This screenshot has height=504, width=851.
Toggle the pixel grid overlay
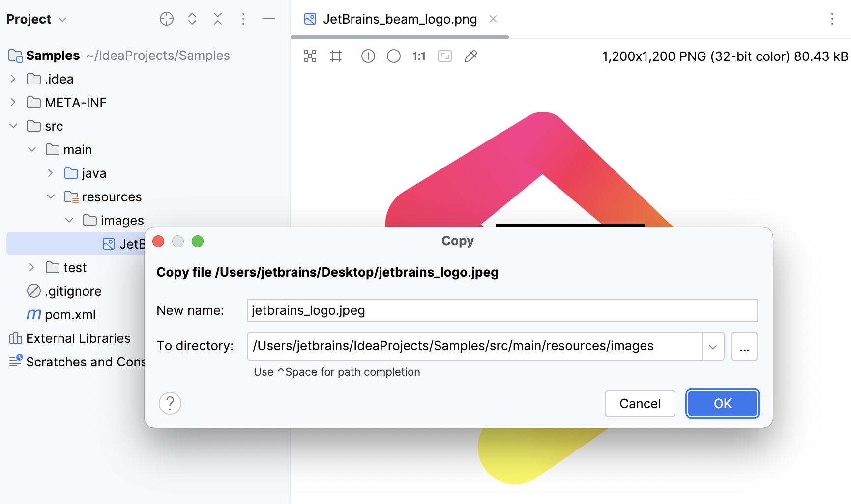point(336,56)
